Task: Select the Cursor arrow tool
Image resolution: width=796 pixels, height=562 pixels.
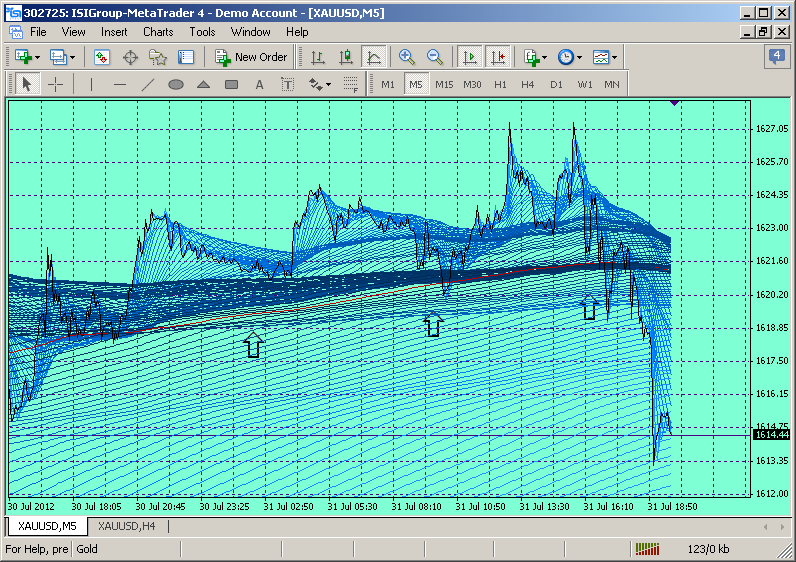Action: 27,84
